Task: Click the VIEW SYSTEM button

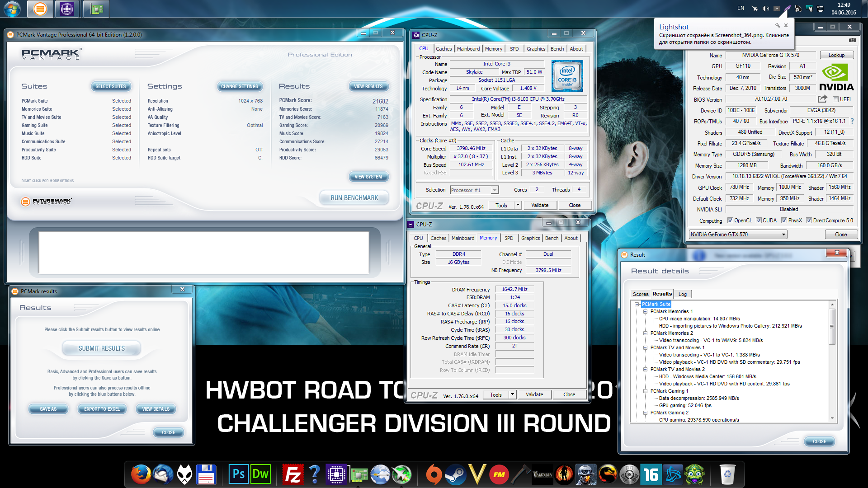Action: tap(368, 177)
